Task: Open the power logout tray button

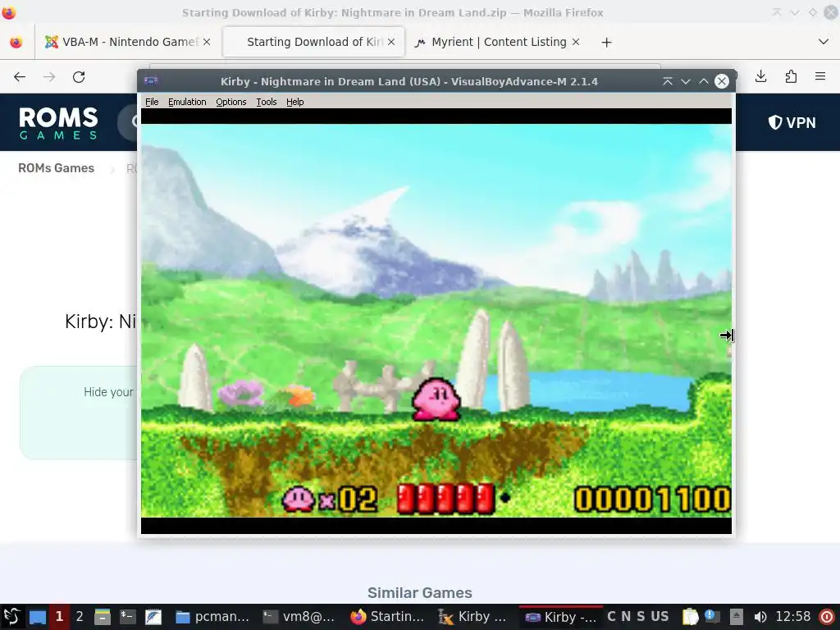Action: pyautogui.click(x=827, y=617)
